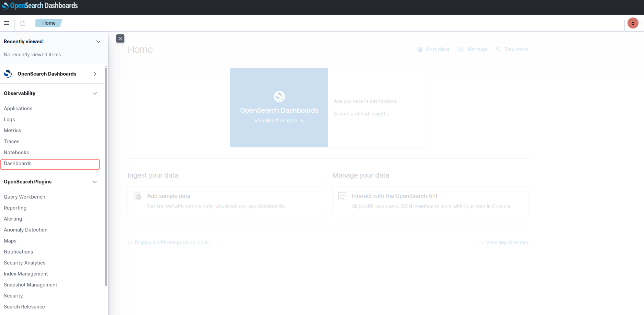The image size is (644, 315).
Task: Click the sidebar vertical scrollbar
Action: [x=106, y=176]
